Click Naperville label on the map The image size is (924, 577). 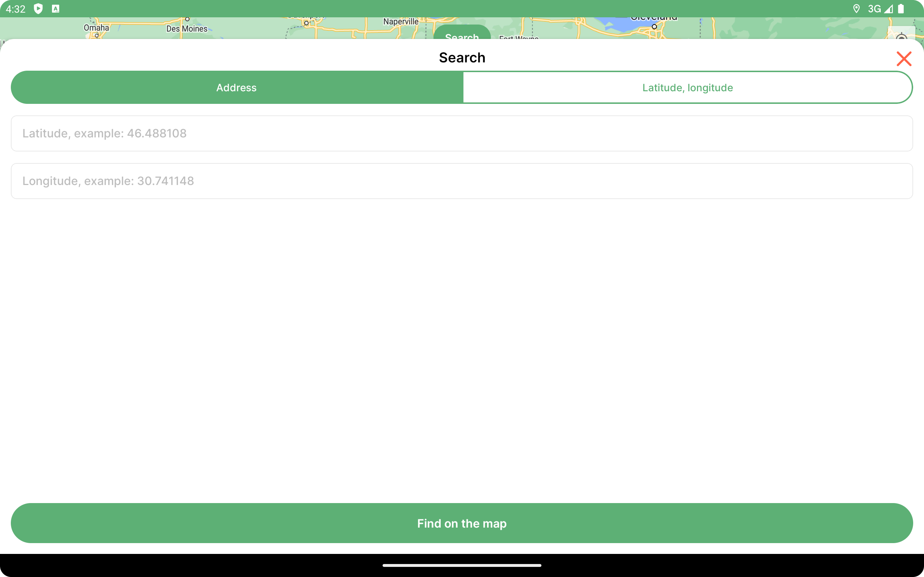click(401, 22)
